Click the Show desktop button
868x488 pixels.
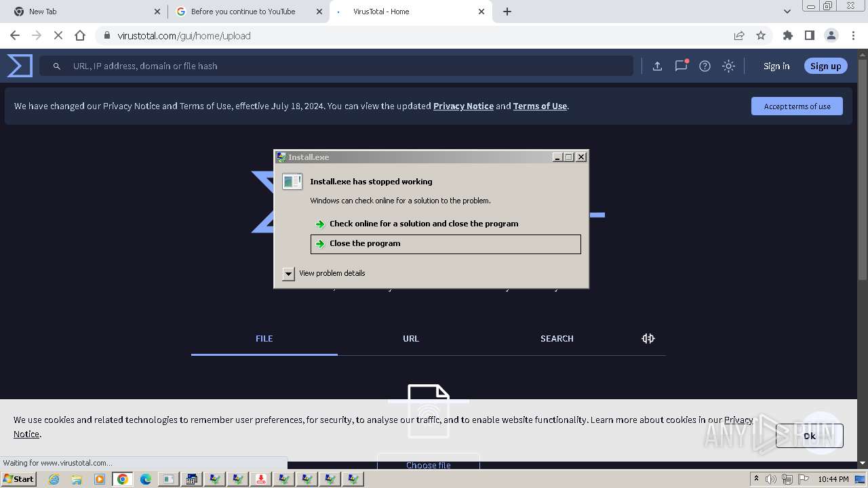point(860,479)
